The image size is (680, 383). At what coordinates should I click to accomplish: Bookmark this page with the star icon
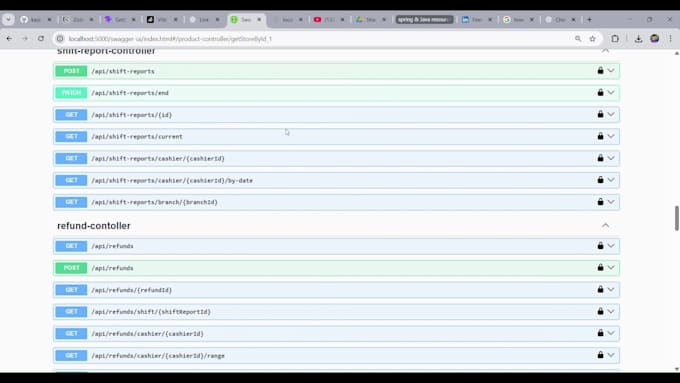592,39
